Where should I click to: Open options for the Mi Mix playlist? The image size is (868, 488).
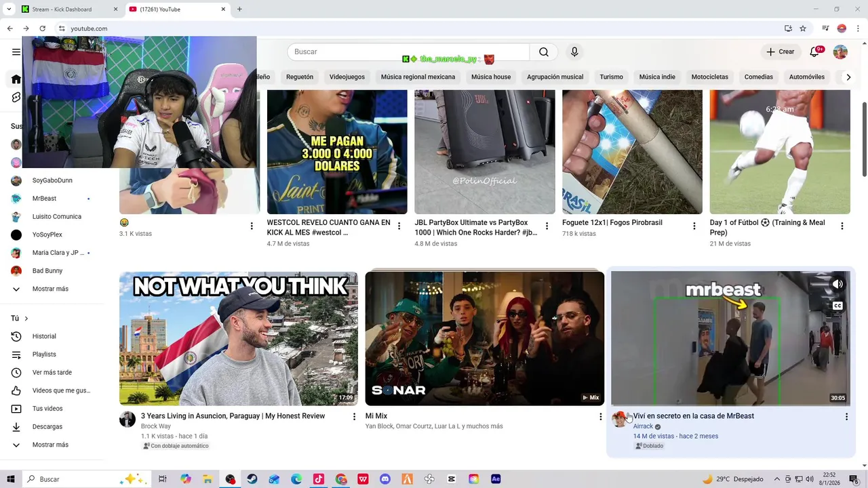(600, 417)
